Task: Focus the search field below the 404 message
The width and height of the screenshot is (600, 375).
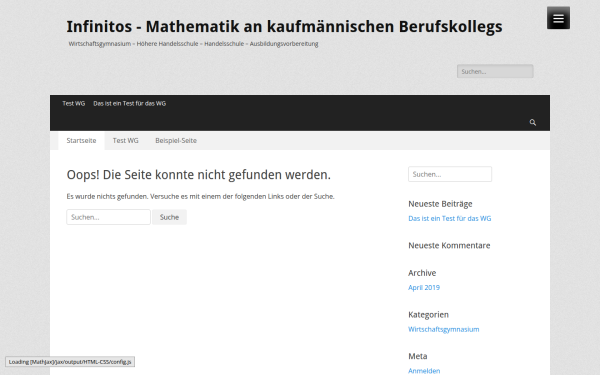Action: click(108, 217)
